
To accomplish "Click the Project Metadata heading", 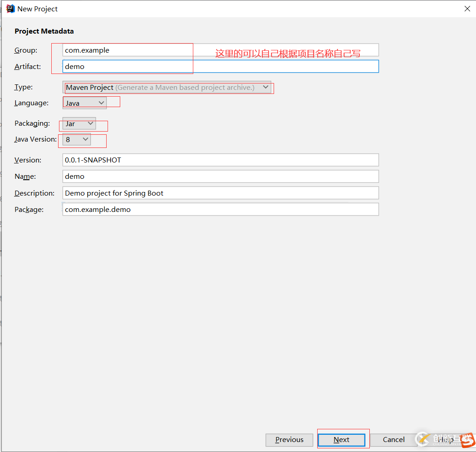I will (x=44, y=31).
